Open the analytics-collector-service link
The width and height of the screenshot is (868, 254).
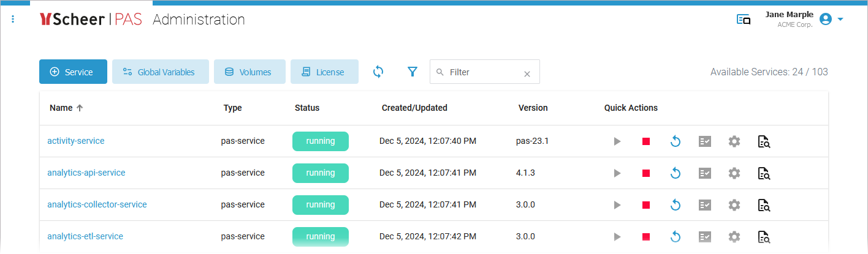pyautogui.click(x=97, y=204)
